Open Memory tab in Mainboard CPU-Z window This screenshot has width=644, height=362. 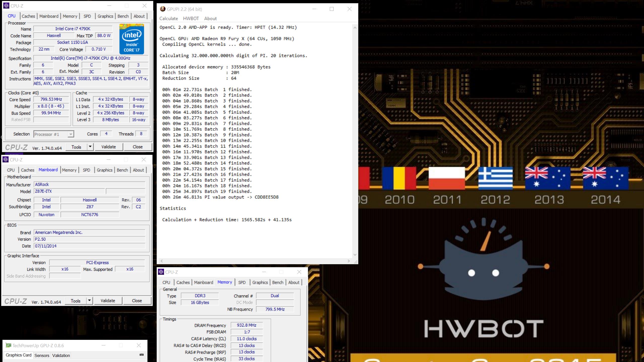(x=69, y=170)
